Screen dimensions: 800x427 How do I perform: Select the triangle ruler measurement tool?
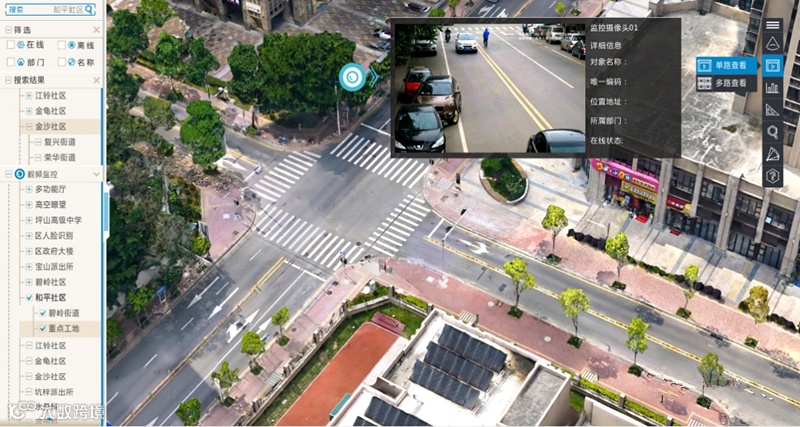772,110
